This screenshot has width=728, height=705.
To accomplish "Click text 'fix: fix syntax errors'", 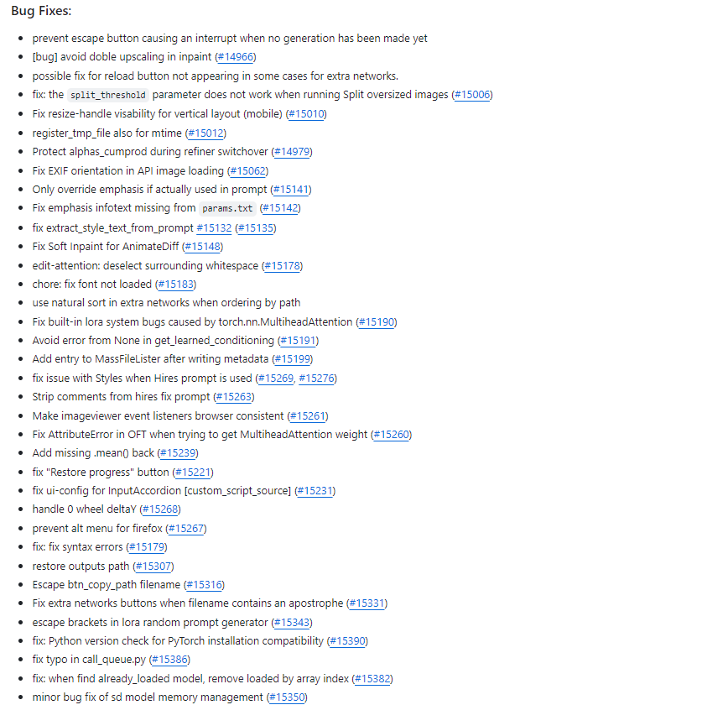I will [x=77, y=547].
